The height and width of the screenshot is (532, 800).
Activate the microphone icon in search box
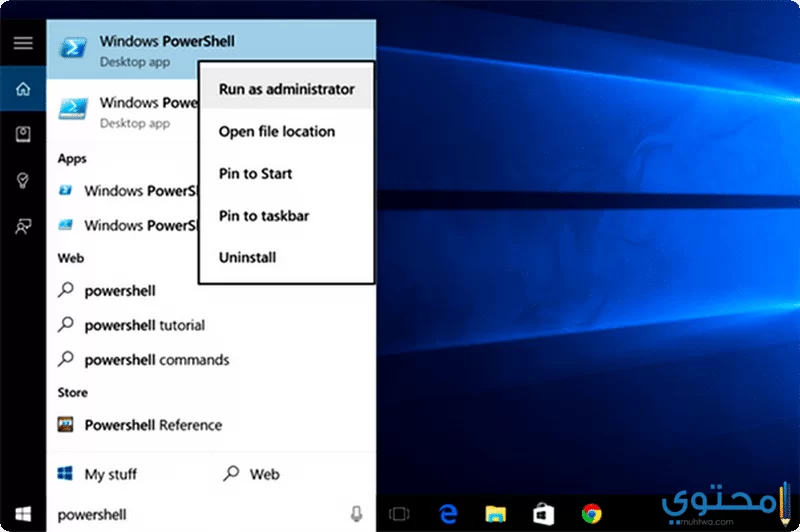click(357, 514)
